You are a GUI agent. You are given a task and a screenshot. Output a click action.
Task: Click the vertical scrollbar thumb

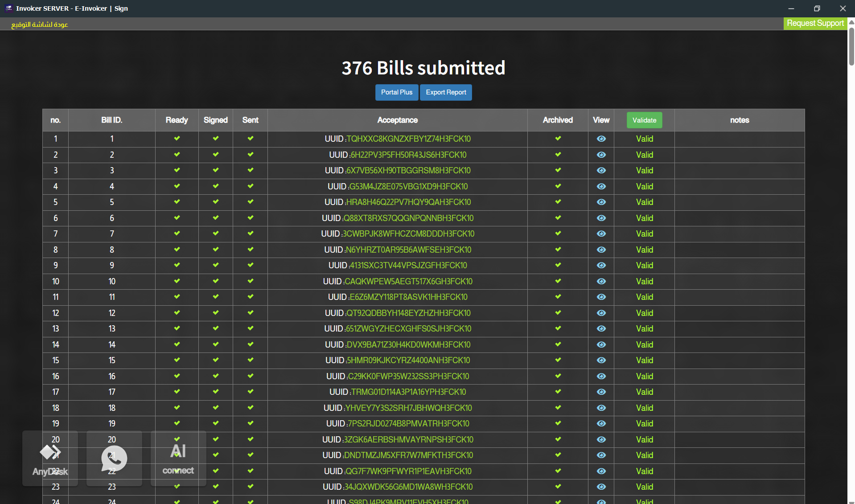[851, 46]
